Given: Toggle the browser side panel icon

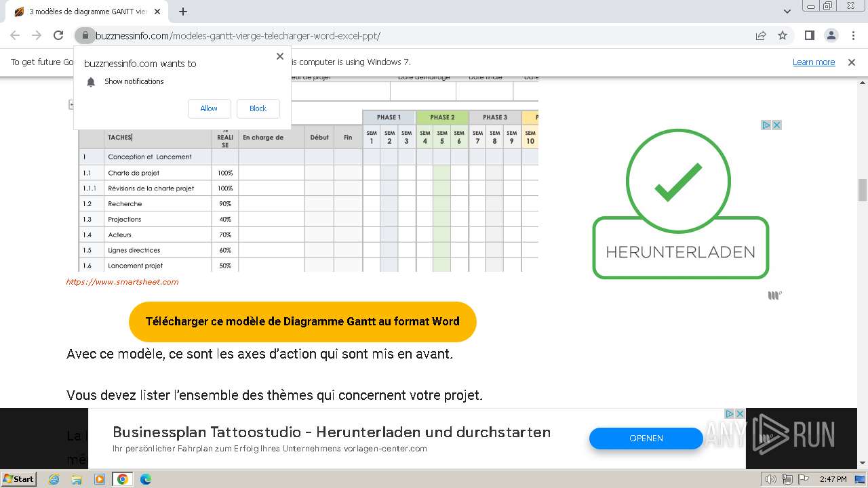Looking at the screenshot, I should pyautogui.click(x=809, y=35).
